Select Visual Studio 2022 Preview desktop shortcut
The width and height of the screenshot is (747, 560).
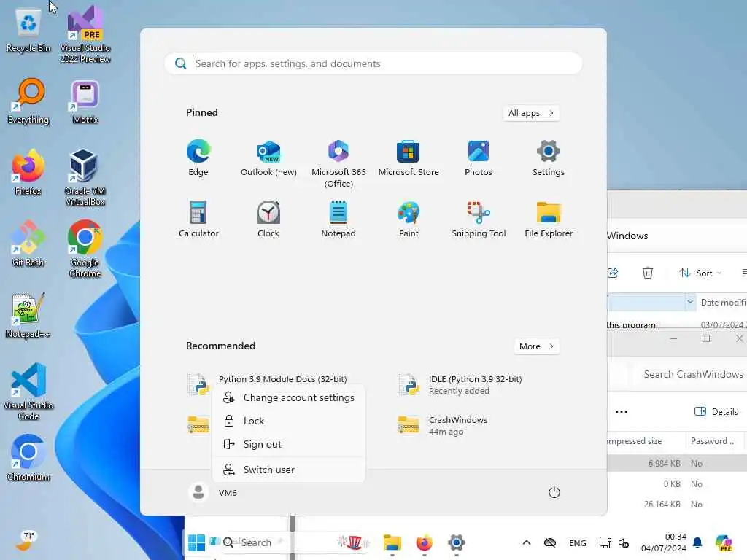click(85, 35)
